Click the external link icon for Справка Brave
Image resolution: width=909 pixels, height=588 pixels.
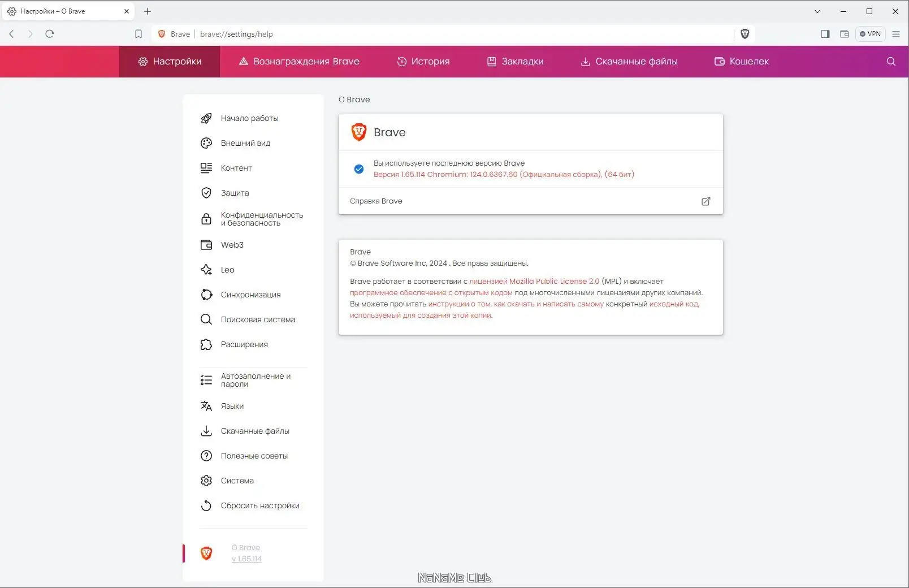tap(706, 201)
